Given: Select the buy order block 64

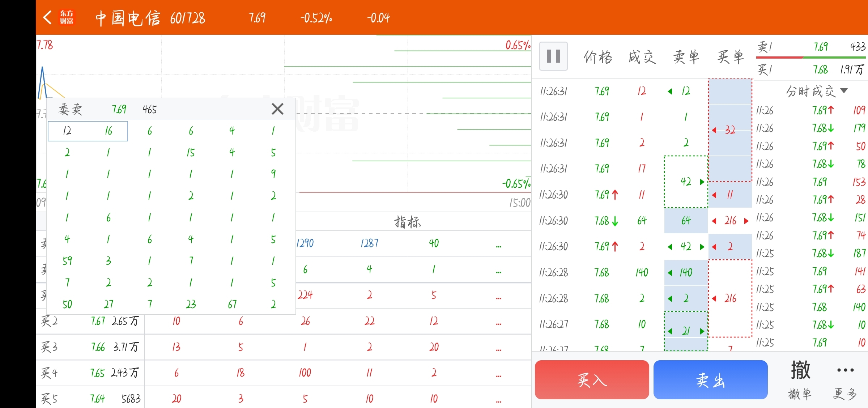Looking at the screenshot, I should (x=686, y=221).
